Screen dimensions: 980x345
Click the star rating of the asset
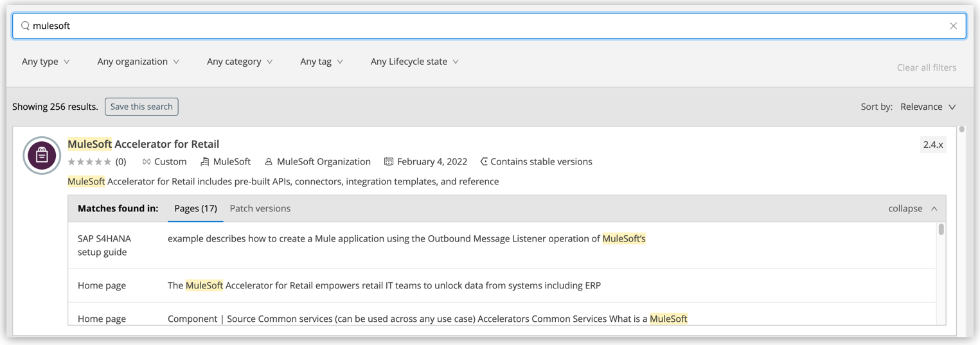coord(89,162)
